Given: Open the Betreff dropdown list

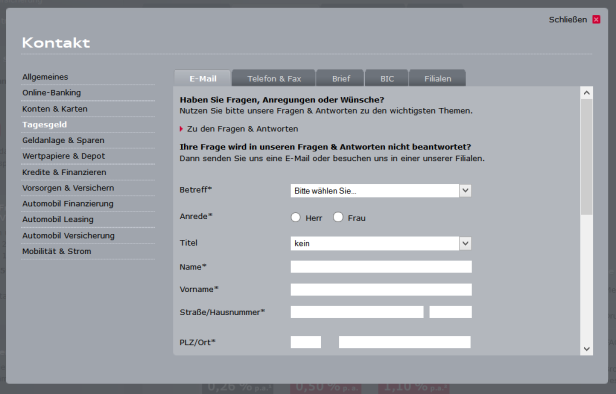Looking at the screenshot, I should point(380,191).
